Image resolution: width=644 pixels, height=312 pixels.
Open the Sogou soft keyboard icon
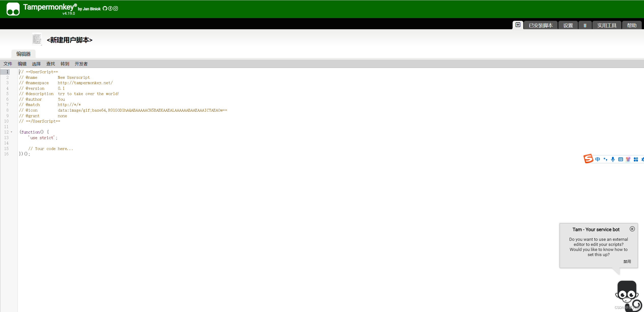[x=620, y=159]
